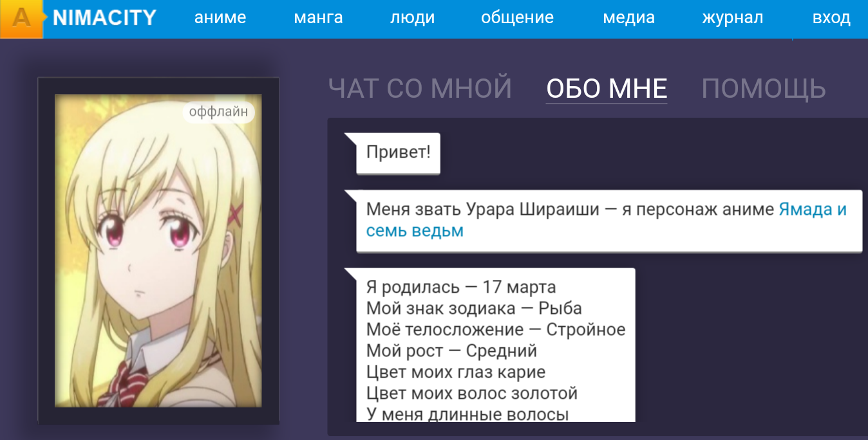Open the журнал menu
Image resolution: width=868 pixels, height=440 pixels.
click(x=732, y=18)
